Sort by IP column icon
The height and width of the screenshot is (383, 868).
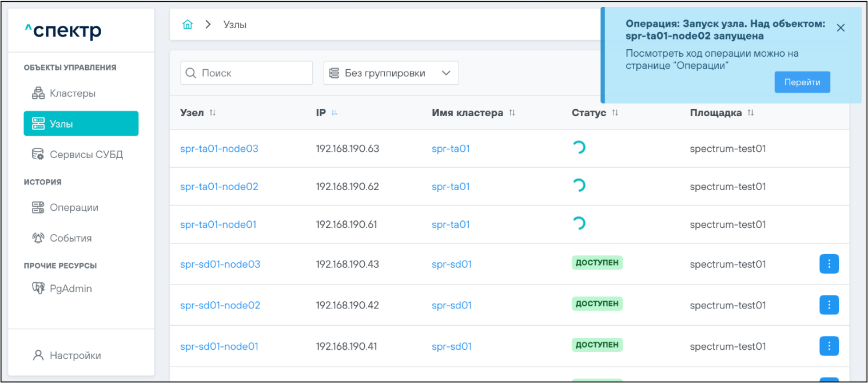click(x=335, y=113)
